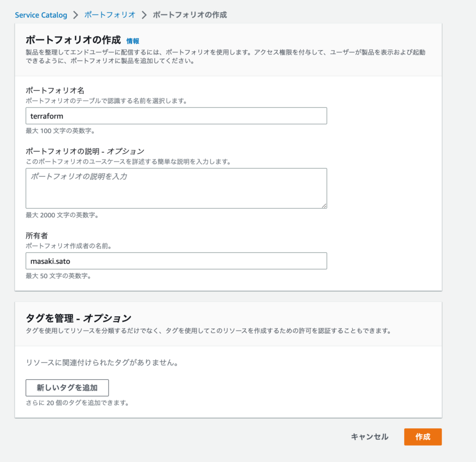Click the 新しいタグを追加 button
The height and width of the screenshot is (462, 476).
point(67,388)
